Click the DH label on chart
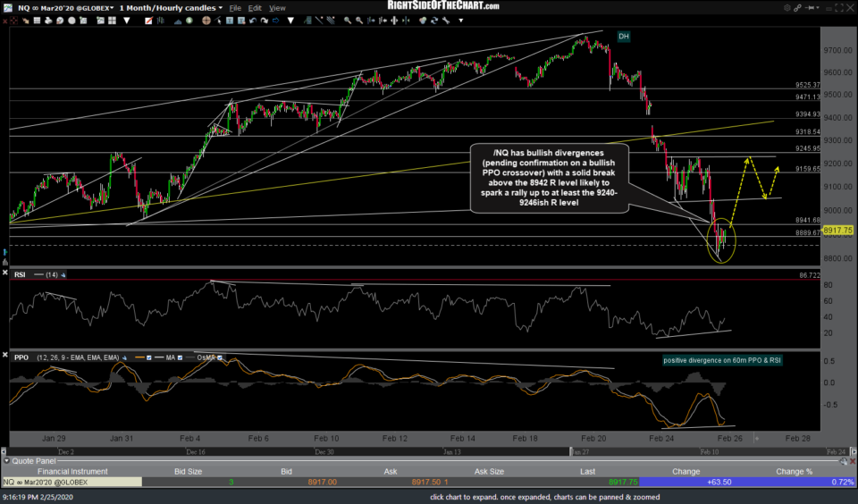This screenshot has width=858, height=504. (x=623, y=37)
